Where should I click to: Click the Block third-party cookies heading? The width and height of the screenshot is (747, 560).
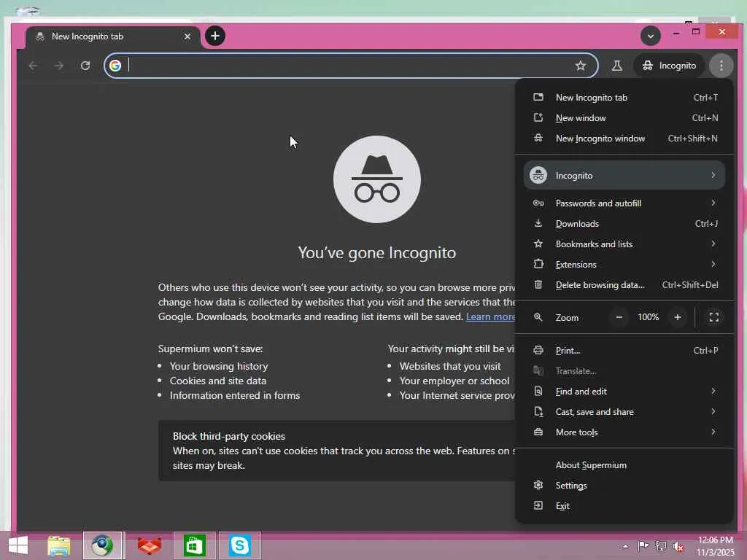tap(228, 436)
